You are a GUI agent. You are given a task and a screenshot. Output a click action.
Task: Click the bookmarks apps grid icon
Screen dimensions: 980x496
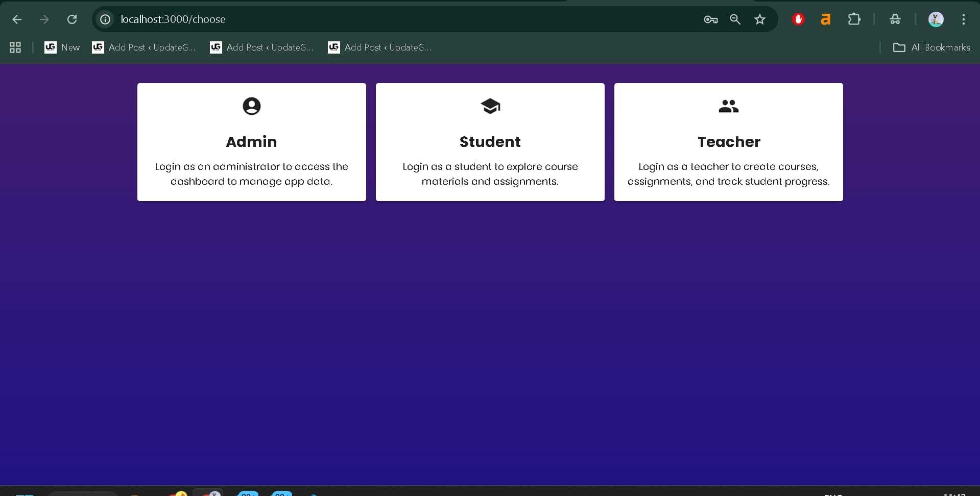click(15, 47)
